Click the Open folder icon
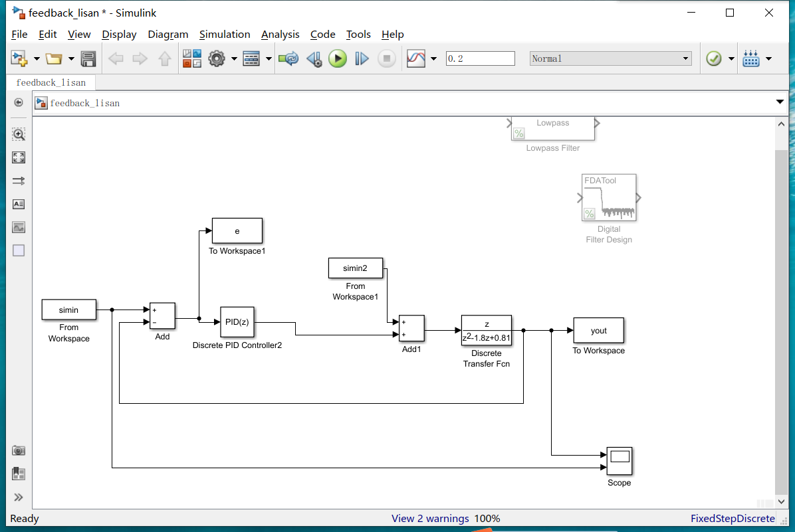The width and height of the screenshot is (795, 532). (x=54, y=58)
